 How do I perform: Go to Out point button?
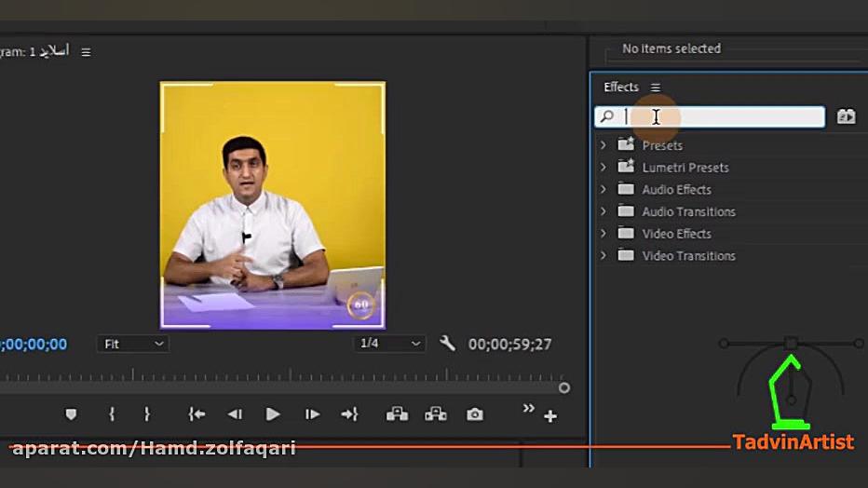350,414
